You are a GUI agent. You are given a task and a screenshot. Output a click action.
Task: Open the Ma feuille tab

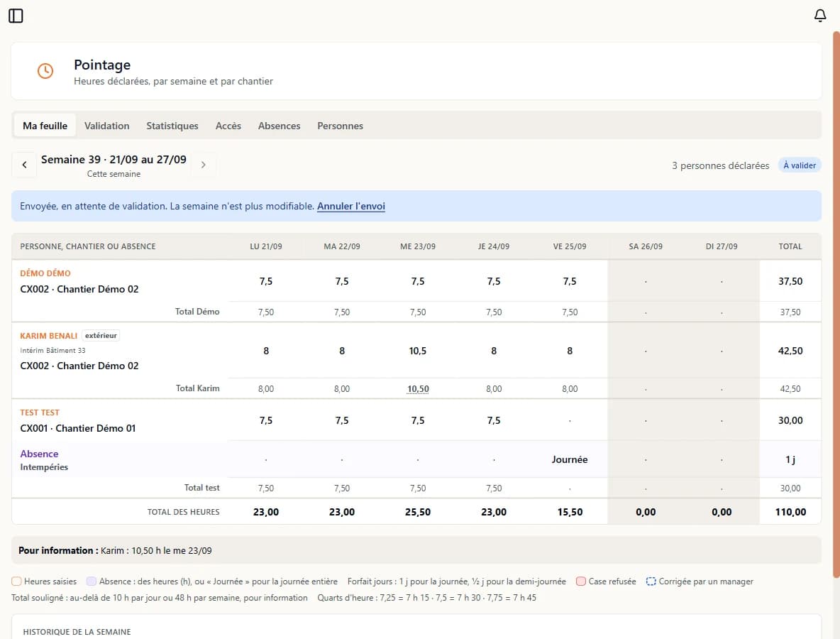(45, 126)
